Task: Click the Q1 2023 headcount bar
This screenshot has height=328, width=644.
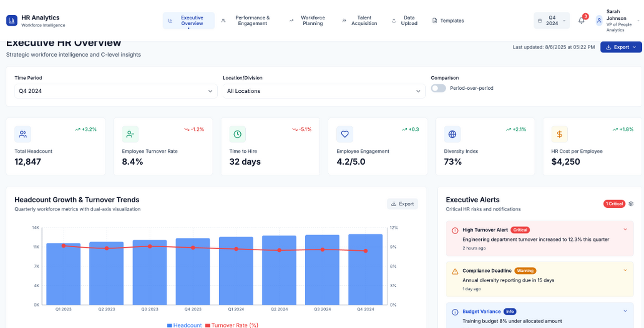Action: [x=63, y=274]
